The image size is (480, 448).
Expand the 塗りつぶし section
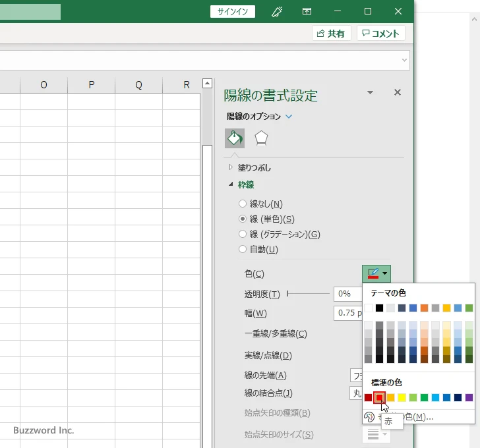point(231,167)
